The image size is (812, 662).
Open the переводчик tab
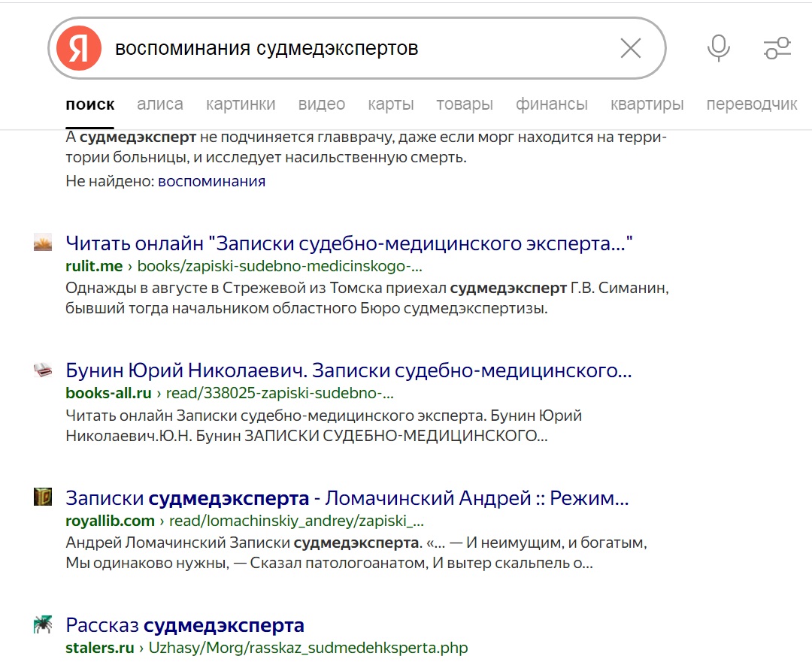(x=752, y=104)
